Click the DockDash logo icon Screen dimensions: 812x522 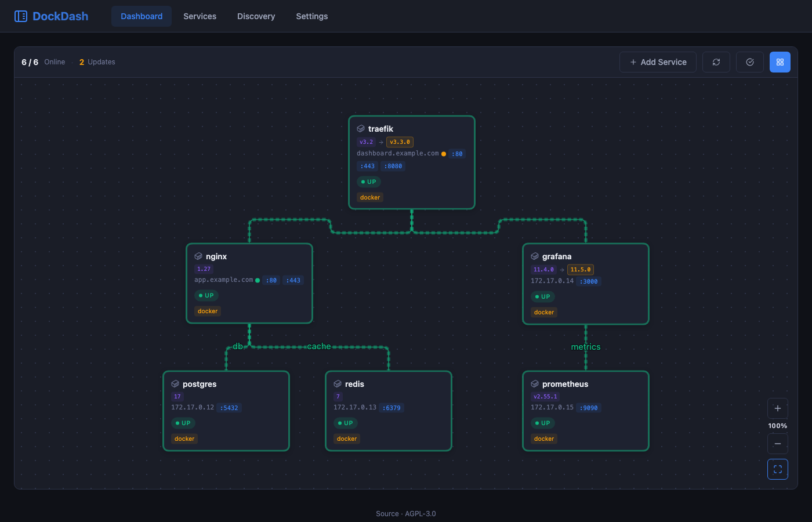tap(21, 16)
